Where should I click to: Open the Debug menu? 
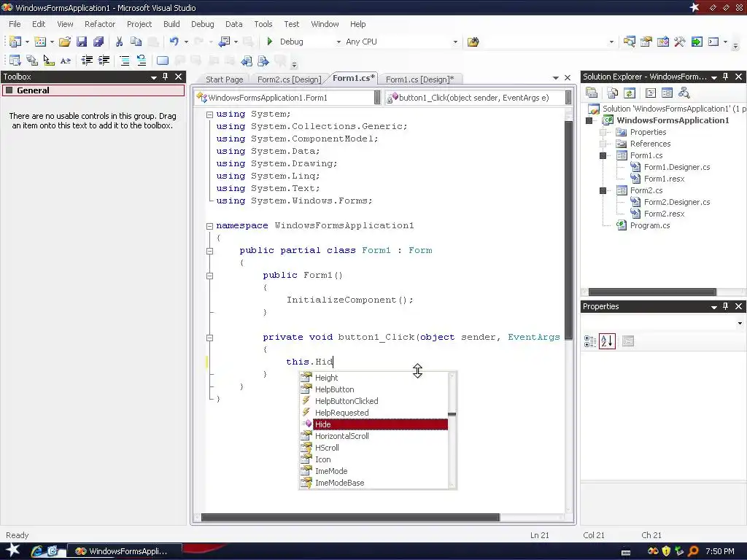coord(203,24)
